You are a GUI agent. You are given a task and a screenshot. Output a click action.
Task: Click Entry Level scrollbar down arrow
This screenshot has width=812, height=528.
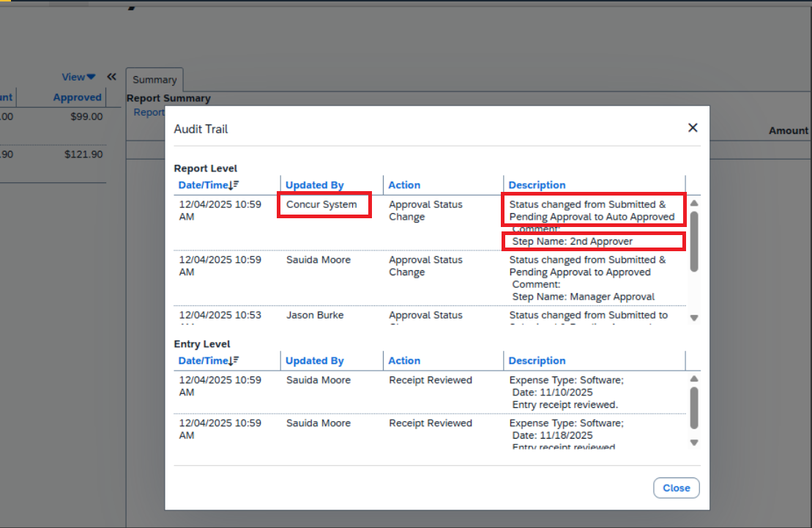click(694, 442)
